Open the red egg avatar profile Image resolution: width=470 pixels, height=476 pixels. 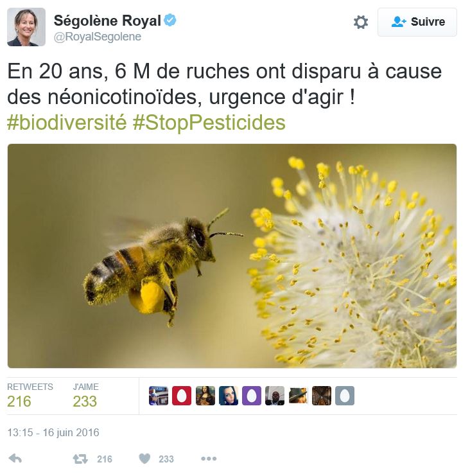click(182, 396)
